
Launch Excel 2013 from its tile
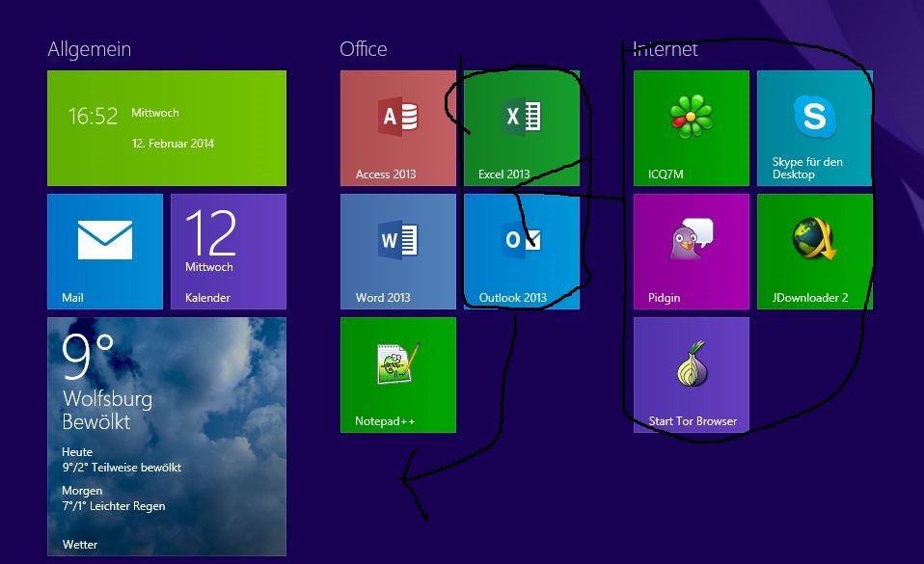(522, 128)
